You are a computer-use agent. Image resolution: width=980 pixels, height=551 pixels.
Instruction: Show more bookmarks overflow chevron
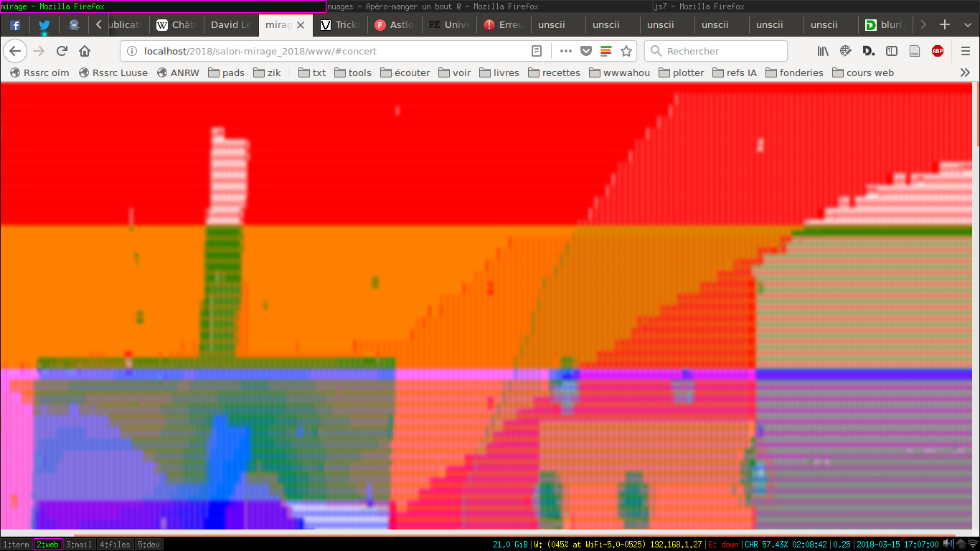click(x=965, y=72)
